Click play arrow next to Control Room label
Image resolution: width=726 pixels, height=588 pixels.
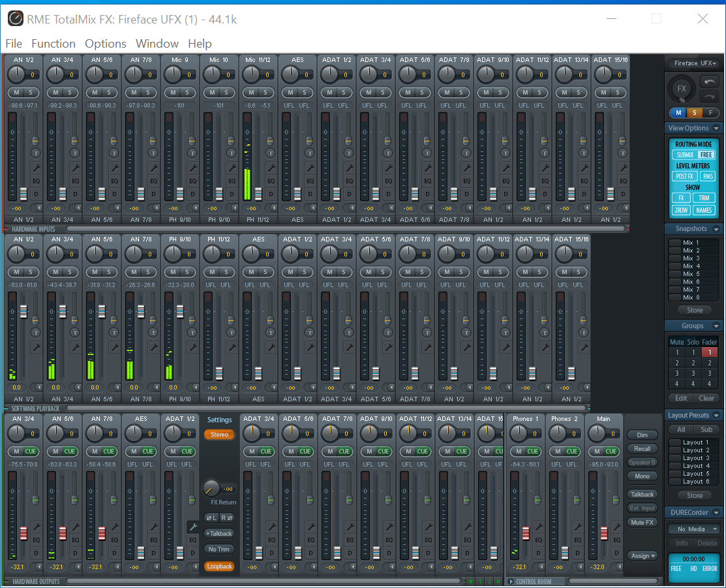511,581
